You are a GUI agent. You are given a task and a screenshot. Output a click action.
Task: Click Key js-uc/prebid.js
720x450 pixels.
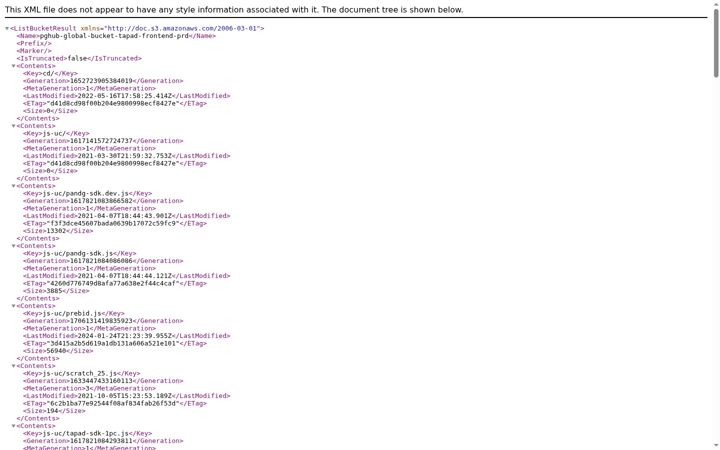[x=72, y=314]
